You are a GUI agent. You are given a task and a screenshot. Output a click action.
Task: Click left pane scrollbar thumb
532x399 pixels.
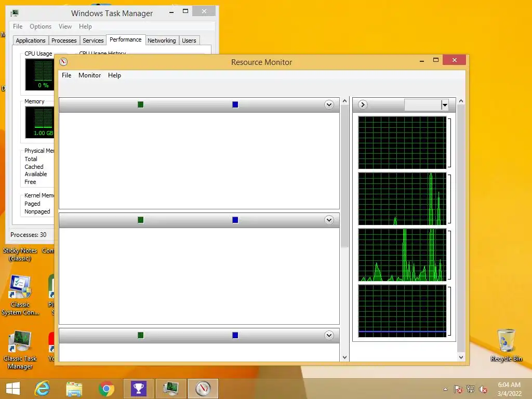[345, 177]
